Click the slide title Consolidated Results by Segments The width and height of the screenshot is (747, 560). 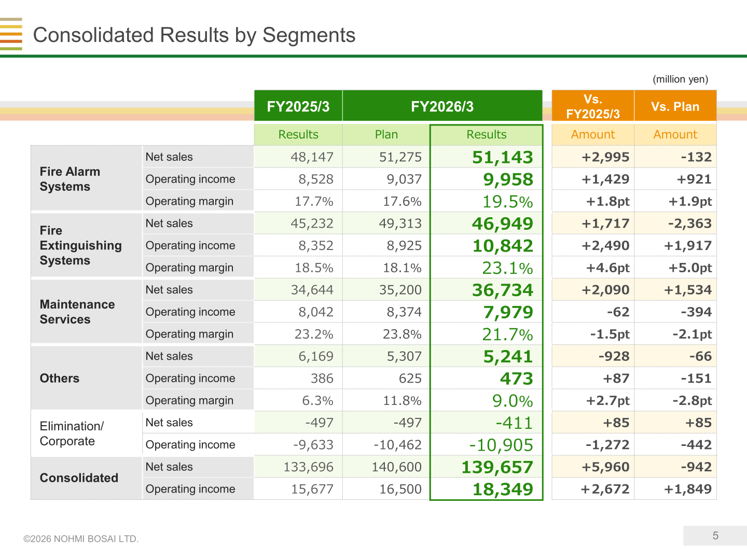point(194,35)
